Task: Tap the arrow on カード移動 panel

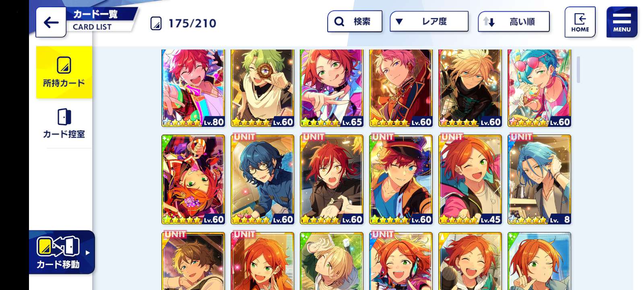Action: [x=88, y=253]
